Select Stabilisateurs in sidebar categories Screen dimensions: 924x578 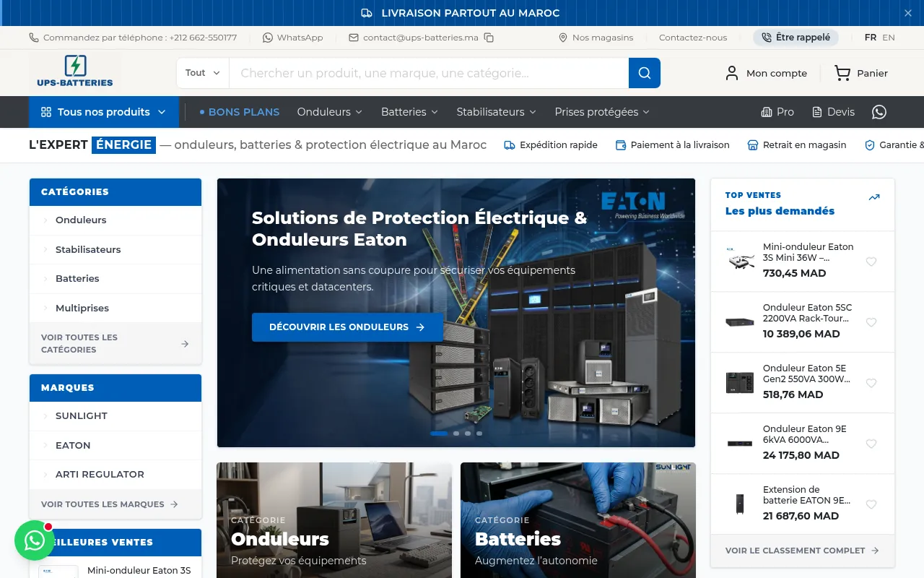click(x=115, y=249)
